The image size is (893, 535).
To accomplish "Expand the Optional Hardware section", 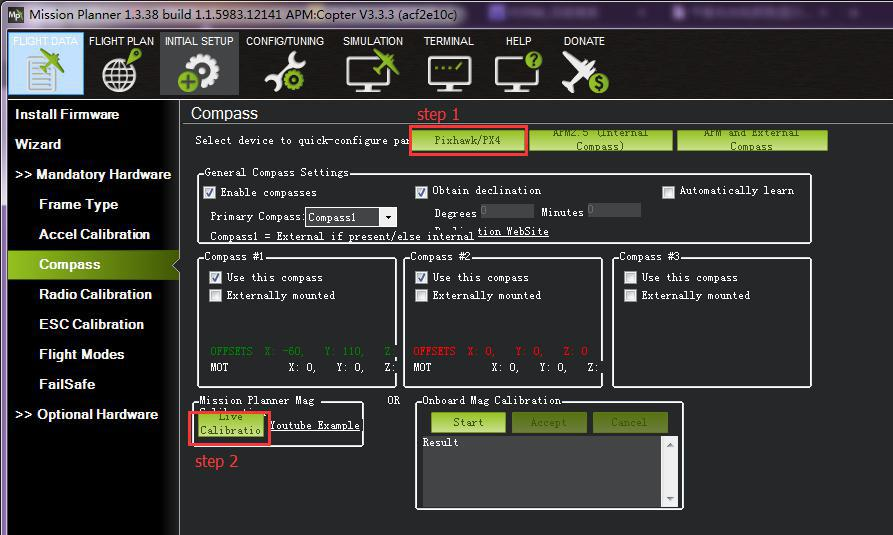I will click(x=87, y=414).
